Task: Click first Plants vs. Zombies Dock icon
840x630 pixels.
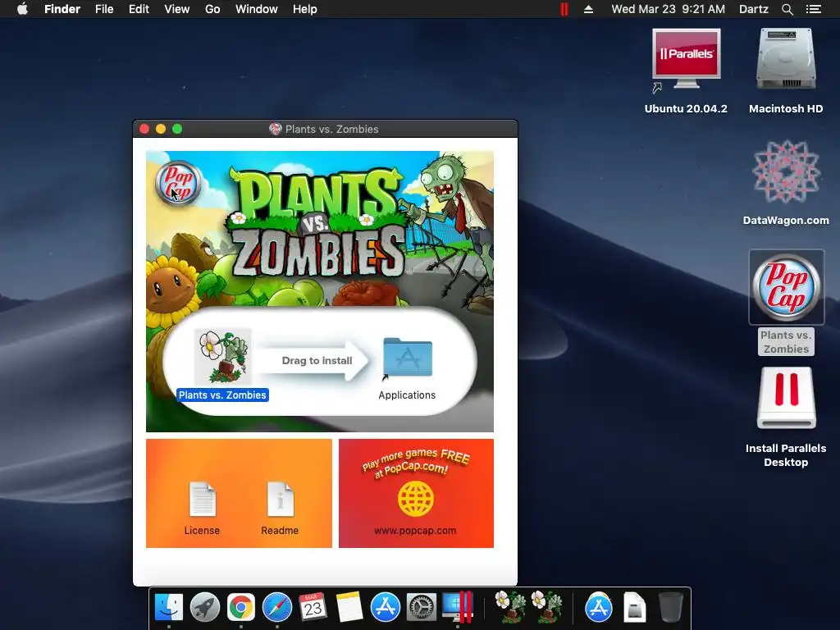Action: pyautogui.click(x=510, y=608)
